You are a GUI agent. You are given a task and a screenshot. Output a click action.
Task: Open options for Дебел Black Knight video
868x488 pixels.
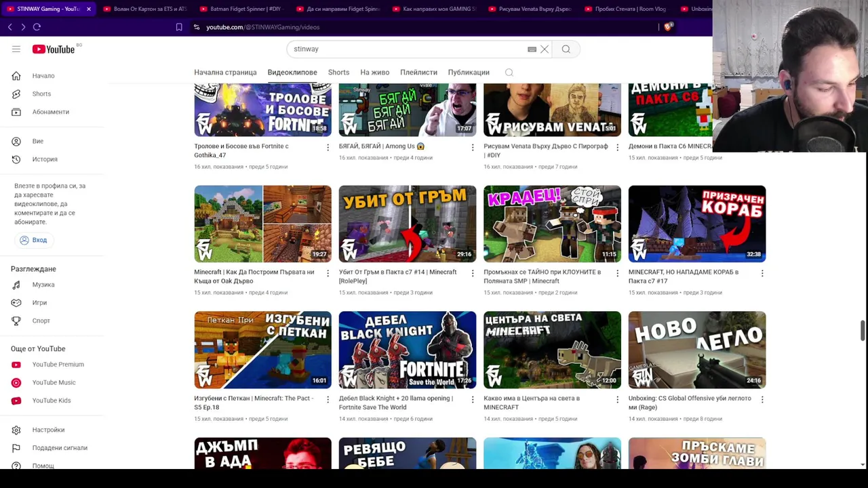473,399
